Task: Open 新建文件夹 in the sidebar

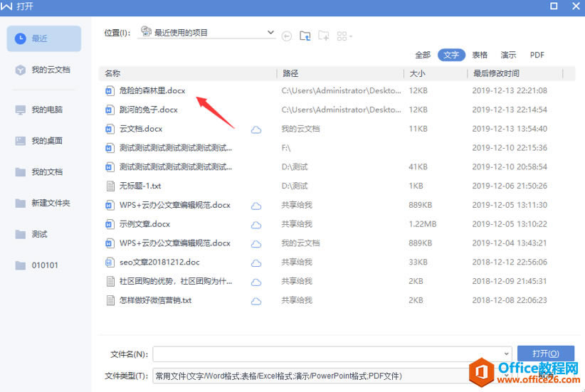Action: (44, 203)
